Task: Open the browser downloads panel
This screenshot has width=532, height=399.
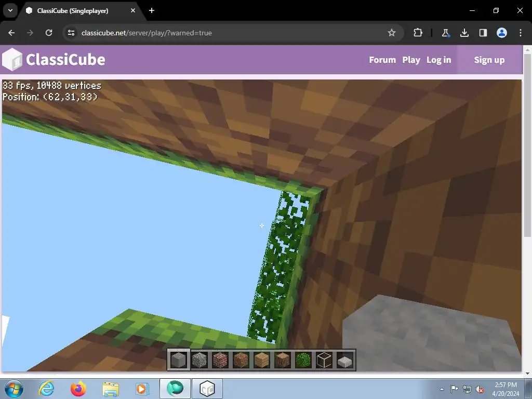Action: click(464, 33)
